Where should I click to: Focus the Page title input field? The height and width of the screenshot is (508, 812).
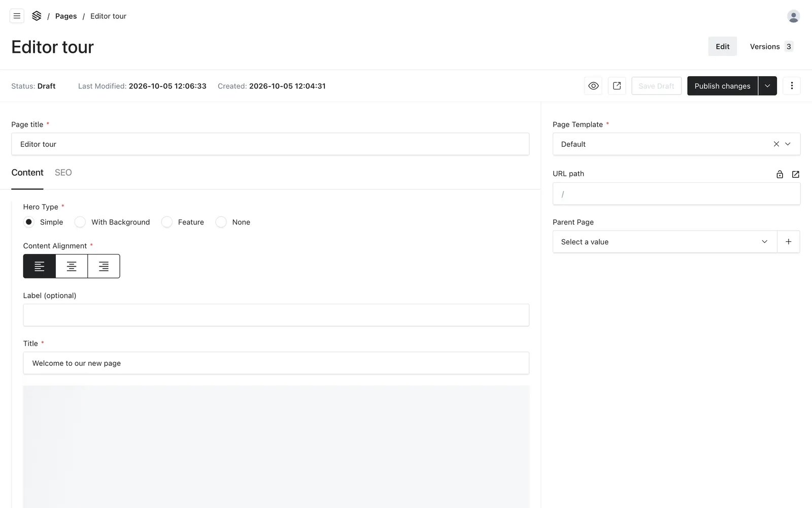[x=270, y=144]
